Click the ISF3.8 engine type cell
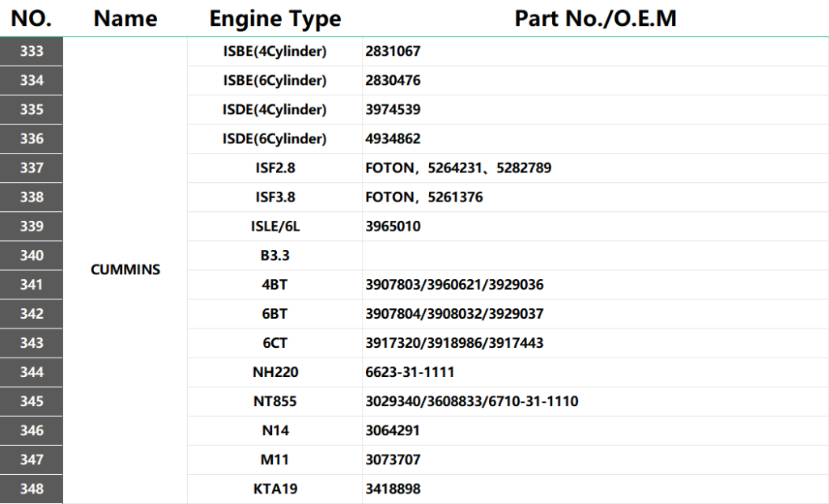 (275, 197)
